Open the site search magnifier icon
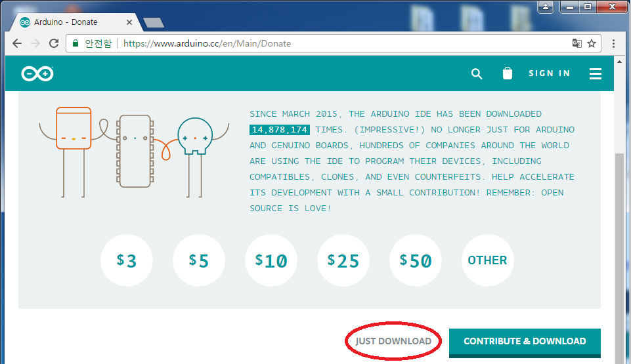The width and height of the screenshot is (631, 364). pos(477,73)
